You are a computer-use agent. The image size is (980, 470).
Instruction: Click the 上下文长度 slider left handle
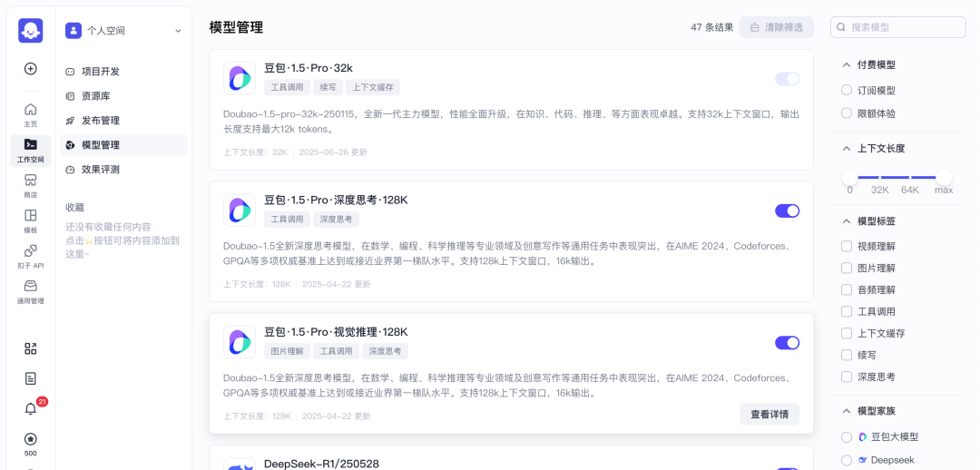(849, 177)
